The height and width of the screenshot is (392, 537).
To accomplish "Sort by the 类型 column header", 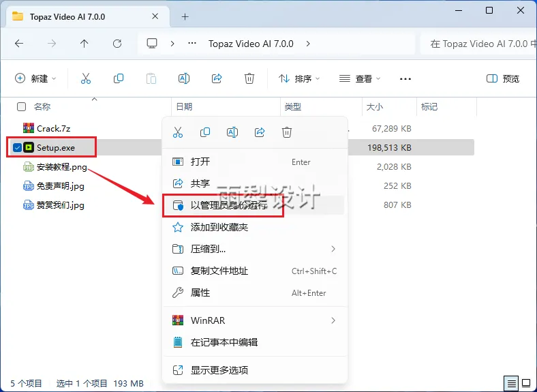I will [292, 107].
